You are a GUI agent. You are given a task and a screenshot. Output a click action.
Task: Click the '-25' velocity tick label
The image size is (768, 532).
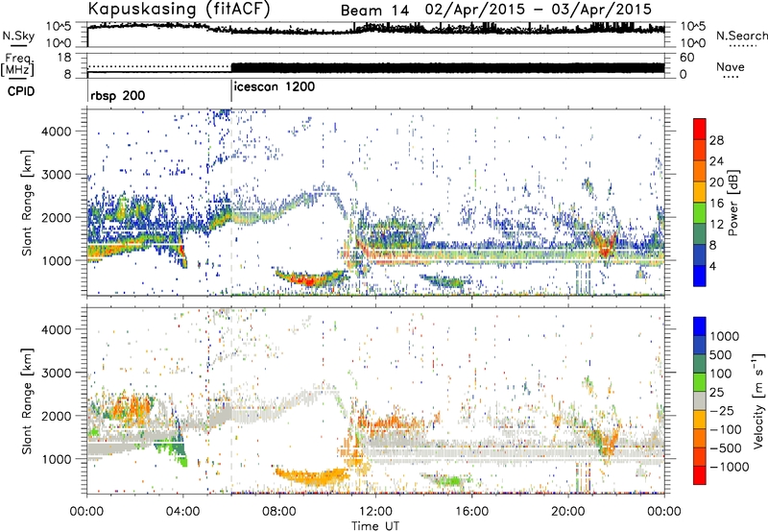[721, 410]
